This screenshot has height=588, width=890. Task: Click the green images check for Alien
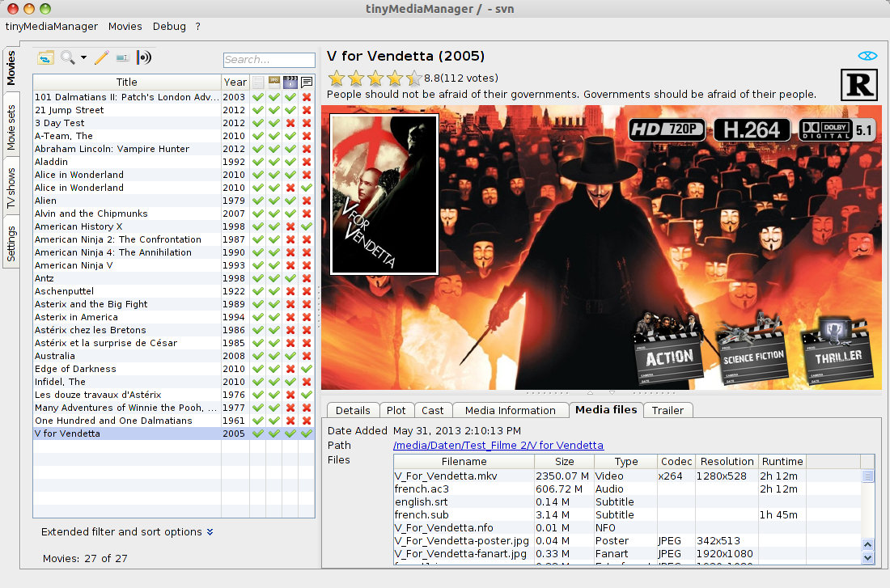[x=274, y=201]
